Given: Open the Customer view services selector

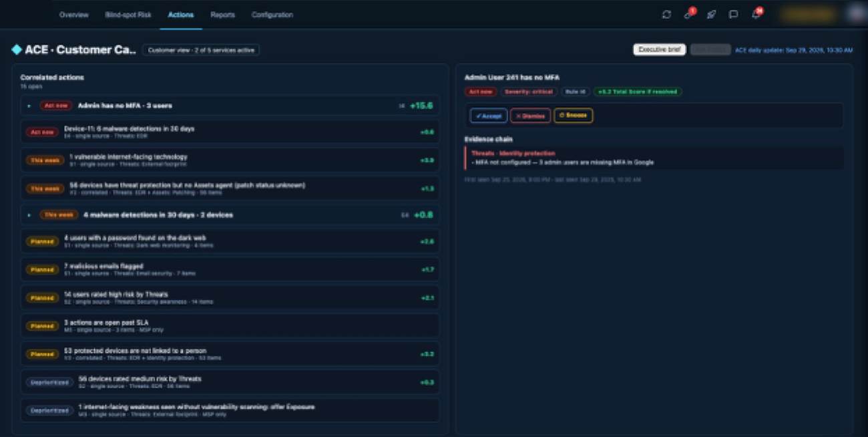Looking at the screenshot, I should click(x=200, y=50).
